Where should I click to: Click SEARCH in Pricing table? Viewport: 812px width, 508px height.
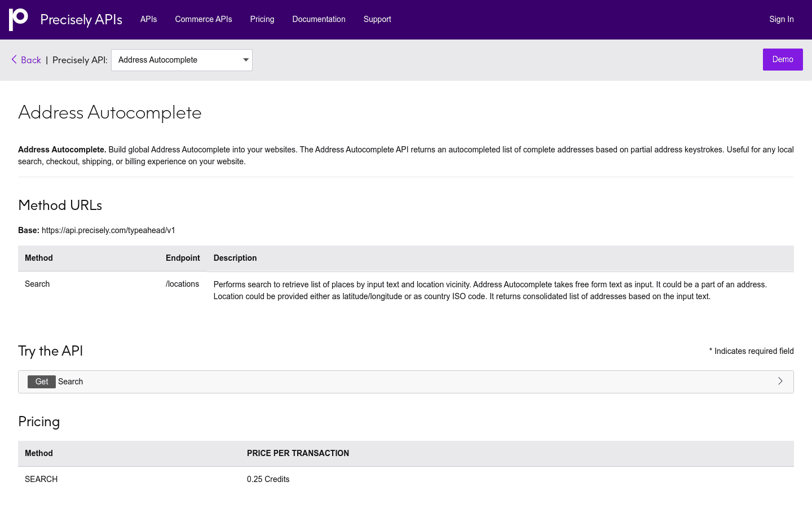click(x=41, y=479)
